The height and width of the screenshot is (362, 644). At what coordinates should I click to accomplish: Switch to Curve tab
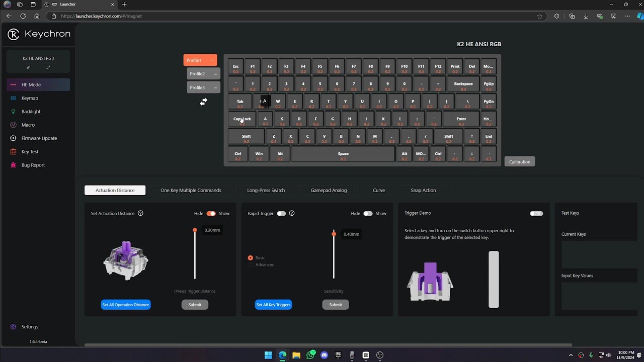(x=379, y=190)
